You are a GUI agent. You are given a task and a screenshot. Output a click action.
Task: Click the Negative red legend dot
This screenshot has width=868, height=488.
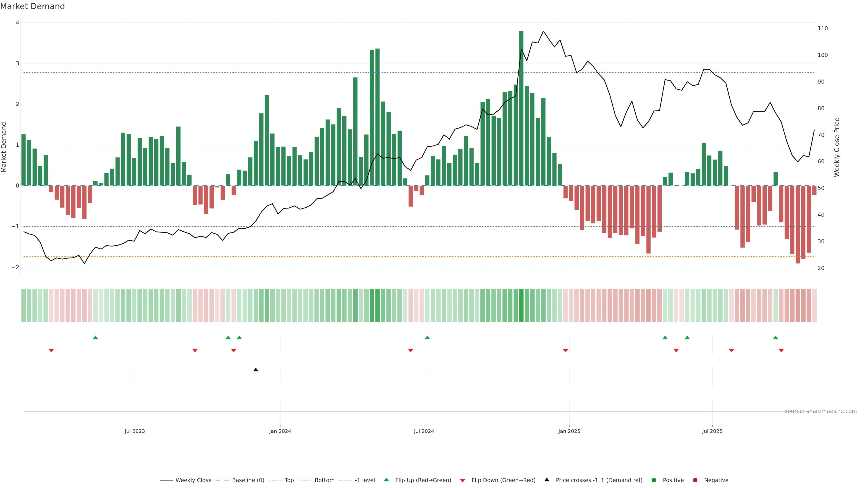[695, 480]
